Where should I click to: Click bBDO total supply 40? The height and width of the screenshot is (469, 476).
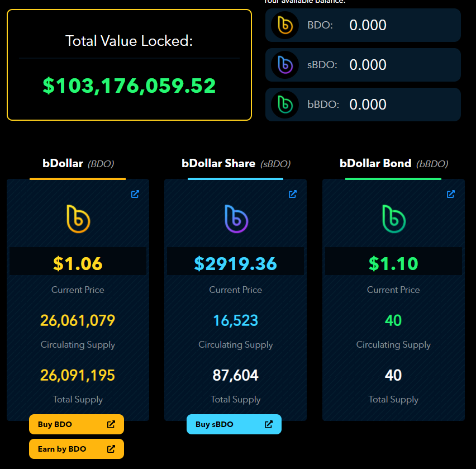pyautogui.click(x=393, y=375)
